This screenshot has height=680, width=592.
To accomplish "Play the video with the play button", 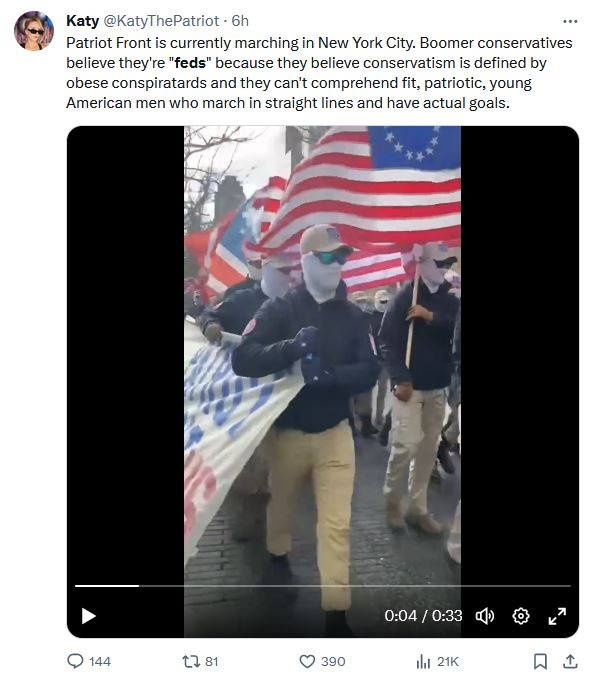I will click(x=88, y=616).
